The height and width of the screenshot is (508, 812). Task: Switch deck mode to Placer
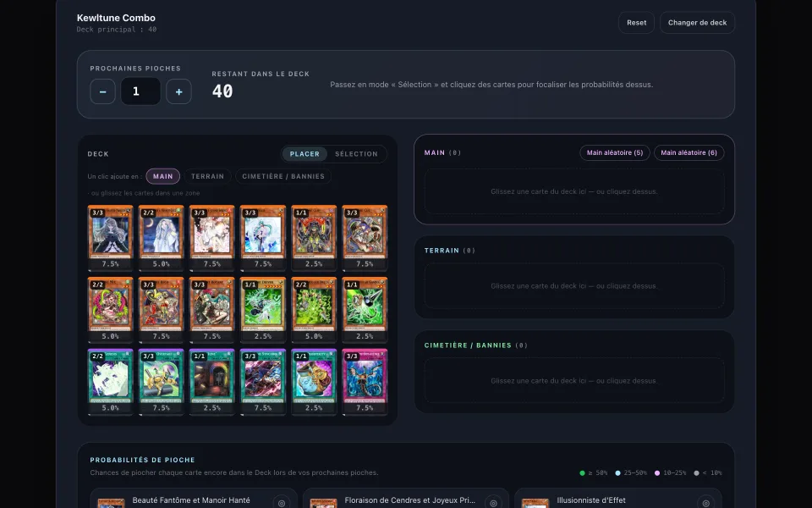click(304, 154)
